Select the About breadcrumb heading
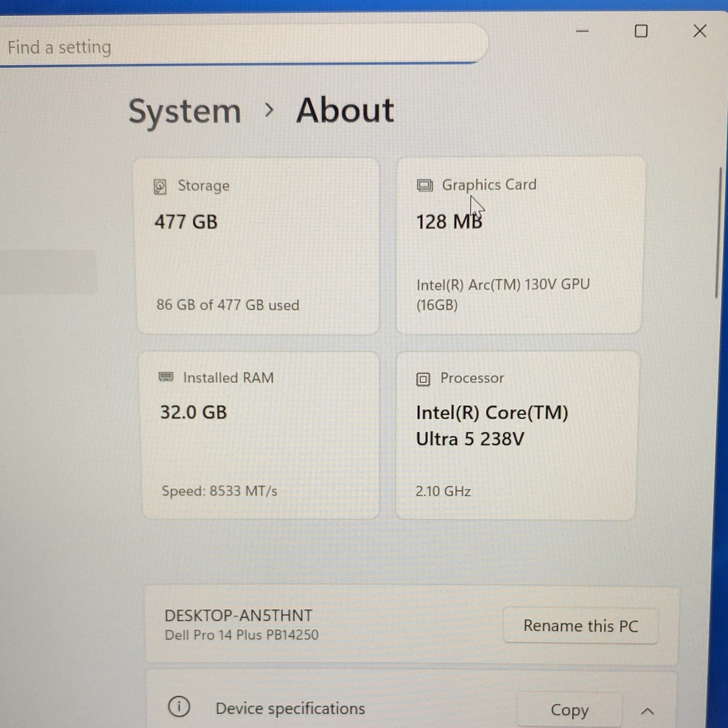This screenshot has width=728, height=728. click(x=345, y=110)
